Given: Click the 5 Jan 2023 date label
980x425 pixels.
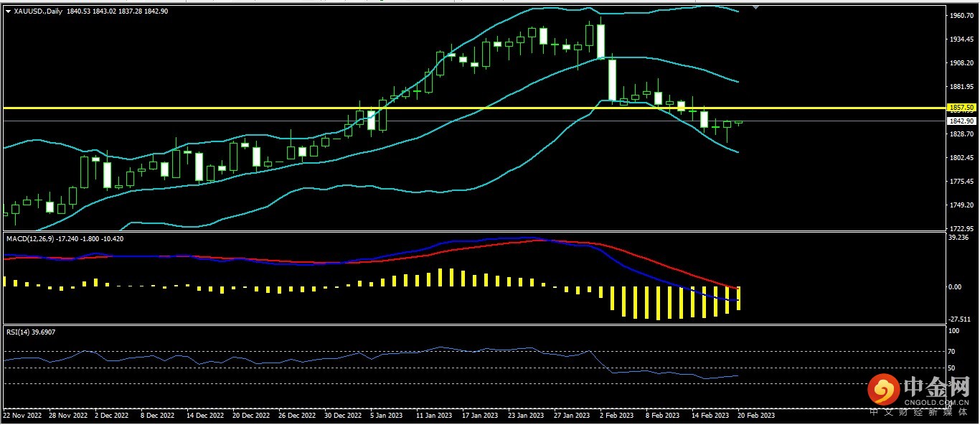Looking at the screenshot, I should click(387, 415).
